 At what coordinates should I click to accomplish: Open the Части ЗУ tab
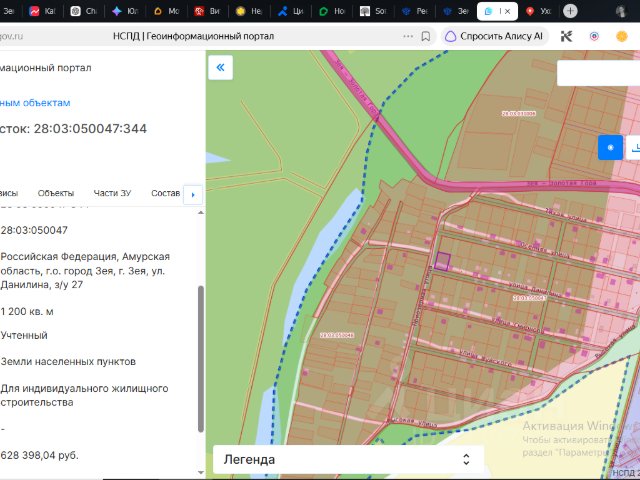tap(112, 193)
